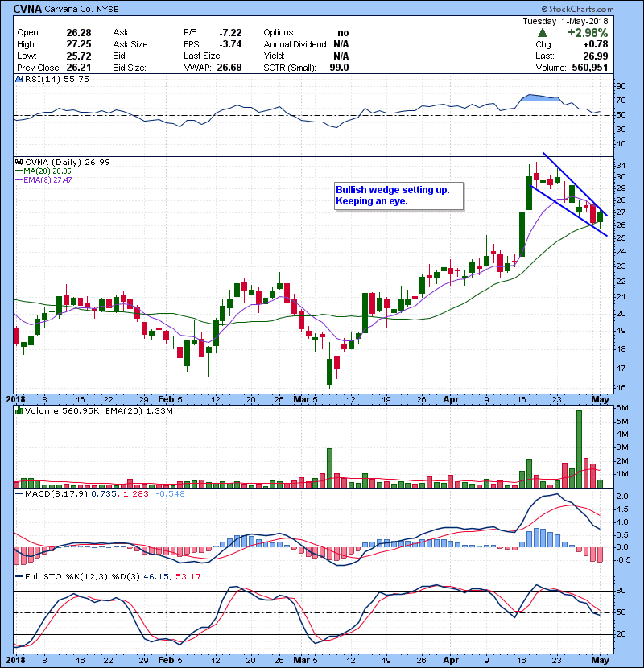This screenshot has width=644, height=668.
Task: Click the MACD(8,17,9) indicator label
Action: click(x=56, y=494)
